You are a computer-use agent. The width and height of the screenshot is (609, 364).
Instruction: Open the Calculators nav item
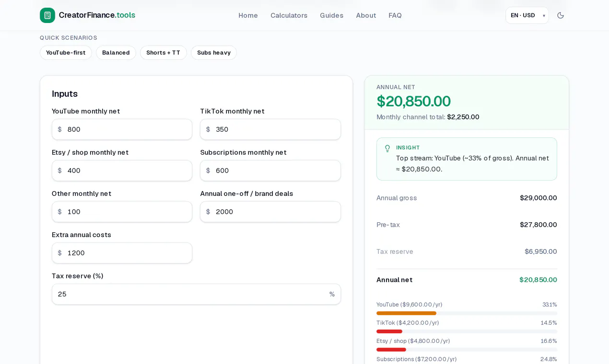(x=289, y=15)
